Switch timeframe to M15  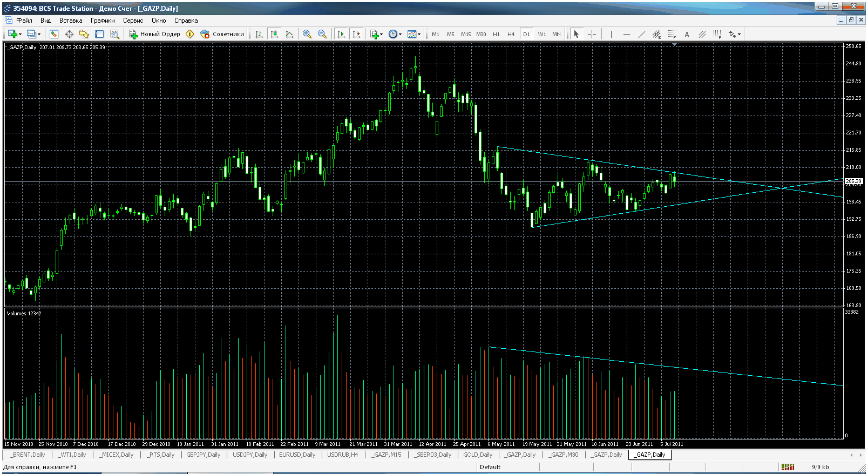[466, 34]
